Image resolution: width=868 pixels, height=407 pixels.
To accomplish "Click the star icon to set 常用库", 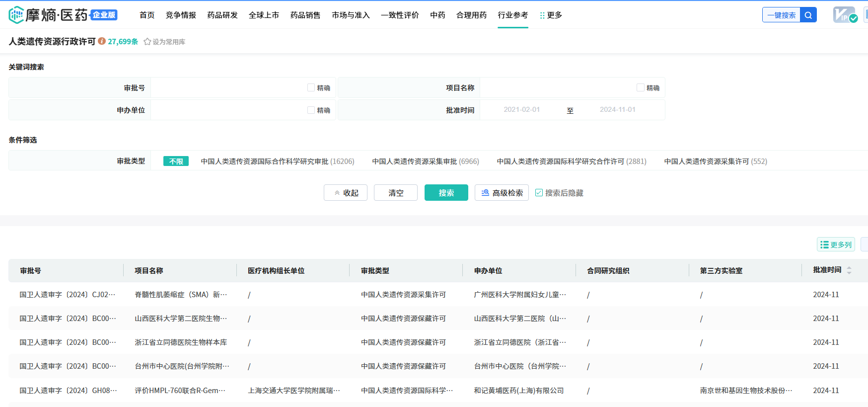I will point(147,42).
